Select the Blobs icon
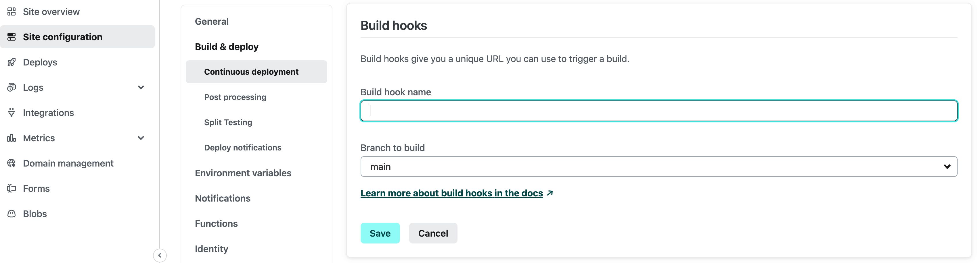980x263 pixels. pyautogui.click(x=12, y=214)
